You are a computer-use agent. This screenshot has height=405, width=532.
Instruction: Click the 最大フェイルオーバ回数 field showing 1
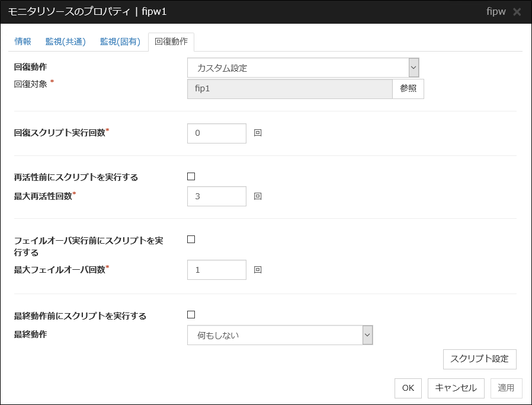click(x=216, y=269)
